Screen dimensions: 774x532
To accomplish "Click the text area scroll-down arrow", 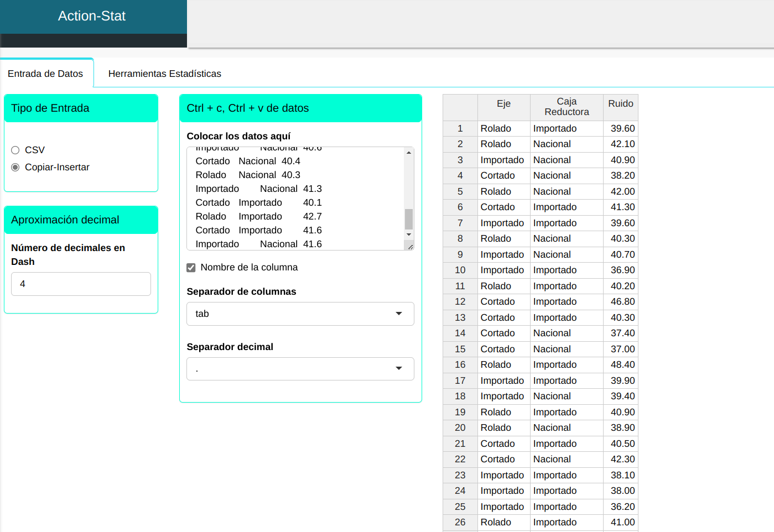I will 409,234.
